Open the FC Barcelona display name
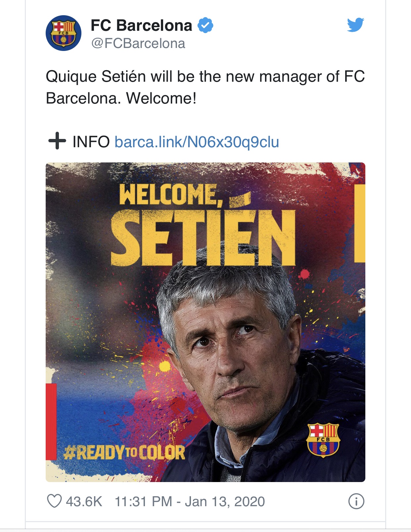Viewport: 411px width, 532px height. [x=141, y=25]
